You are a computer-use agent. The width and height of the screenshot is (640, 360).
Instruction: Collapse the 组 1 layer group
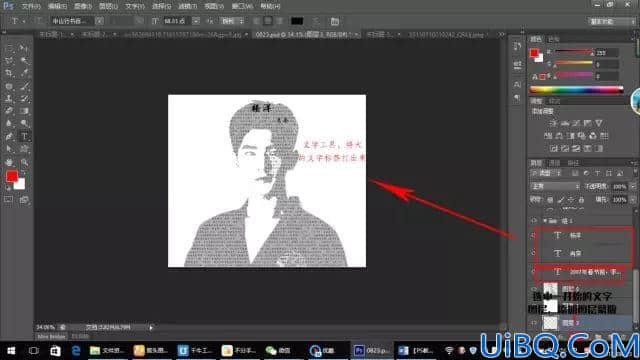point(545,221)
